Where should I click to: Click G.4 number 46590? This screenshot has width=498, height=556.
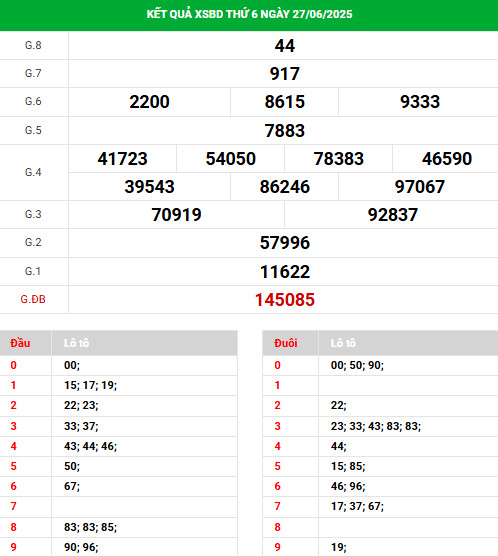pos(447,159)
